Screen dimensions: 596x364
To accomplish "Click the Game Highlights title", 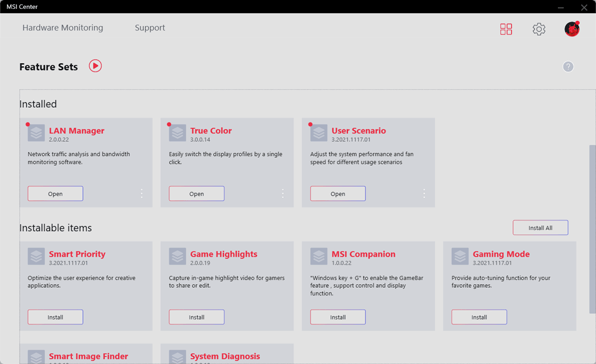I will (223, 254).
